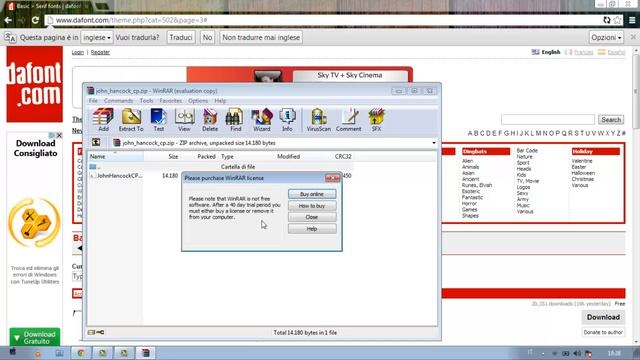Expand the archive path dropdown

433,143
